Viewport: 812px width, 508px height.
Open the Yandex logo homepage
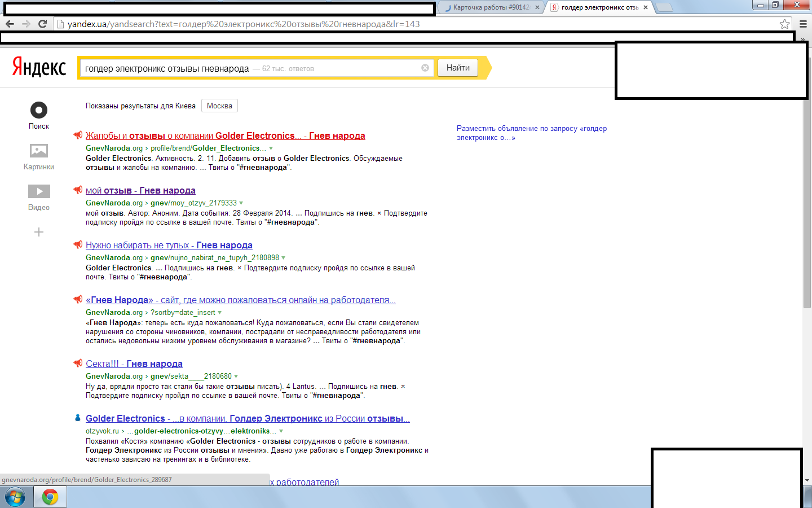click(39, 67)
